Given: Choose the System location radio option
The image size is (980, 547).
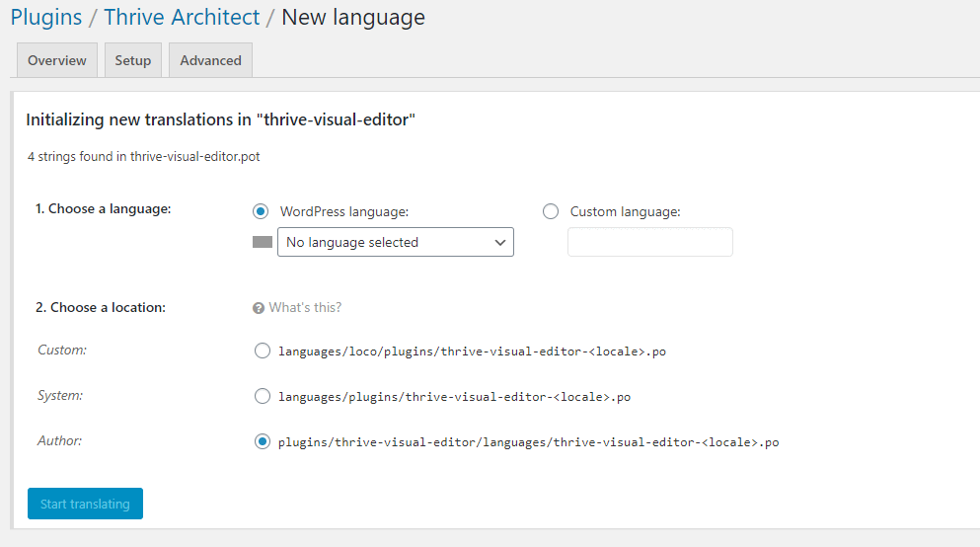Looking at the screenshot, I should click(x=263, y=396).
